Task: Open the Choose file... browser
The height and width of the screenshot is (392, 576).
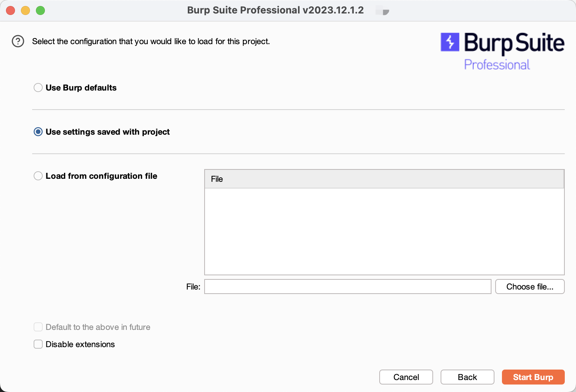Action: 530,287
